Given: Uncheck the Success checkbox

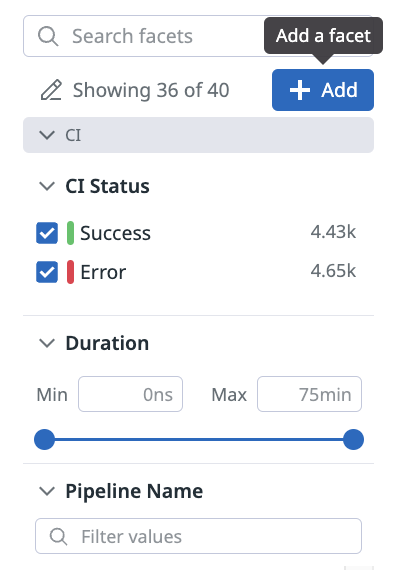Looking at the screenshot, I should pyautogui.click(x=47, y=233).
